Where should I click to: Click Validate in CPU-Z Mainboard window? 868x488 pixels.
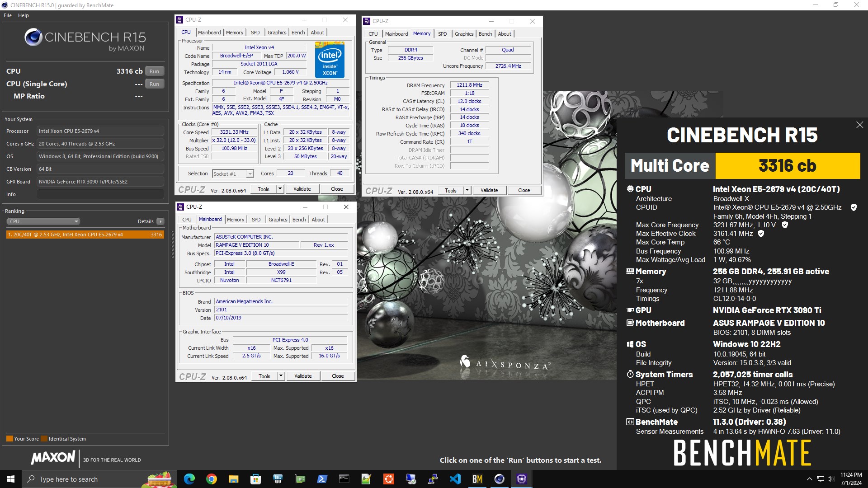click(303, 376)
